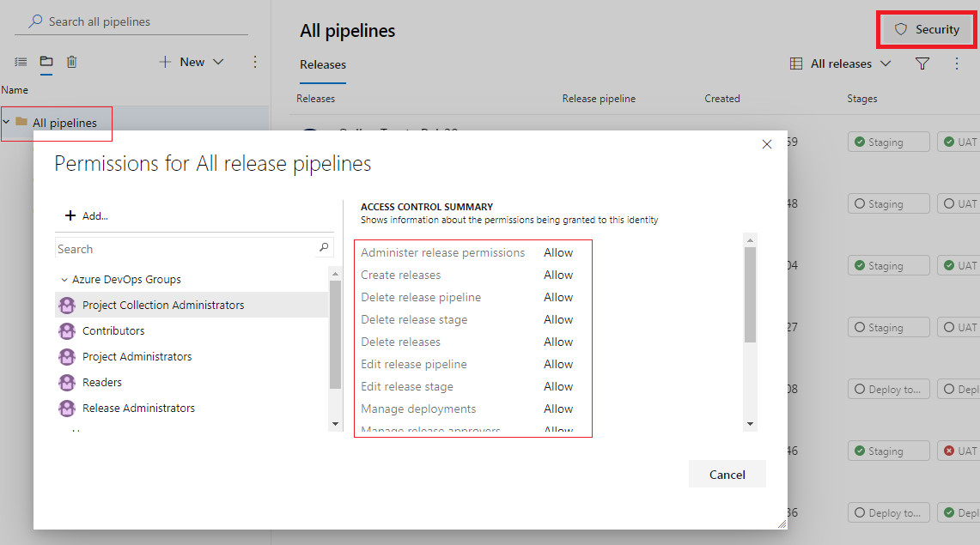The width and height of the screenshot is (980, 545).
Task: Select the Project Collection Administrators group avatar icon
Action: tap(67, 305)
